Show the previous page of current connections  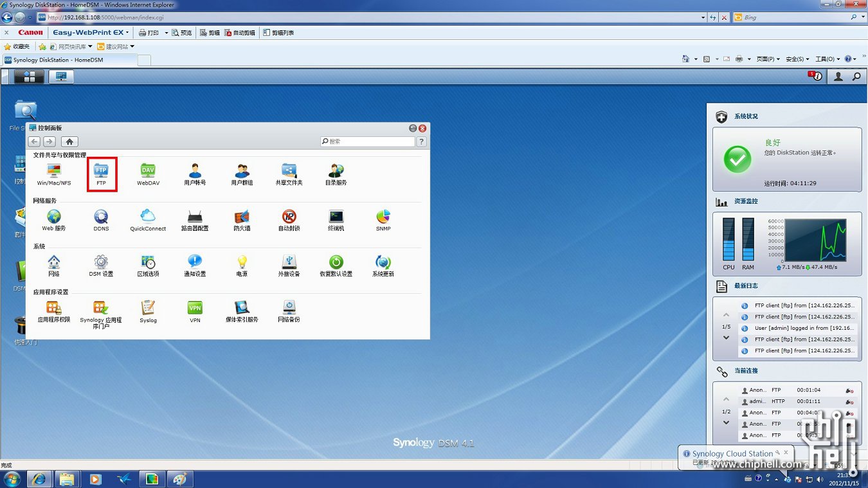pos(727,400)
